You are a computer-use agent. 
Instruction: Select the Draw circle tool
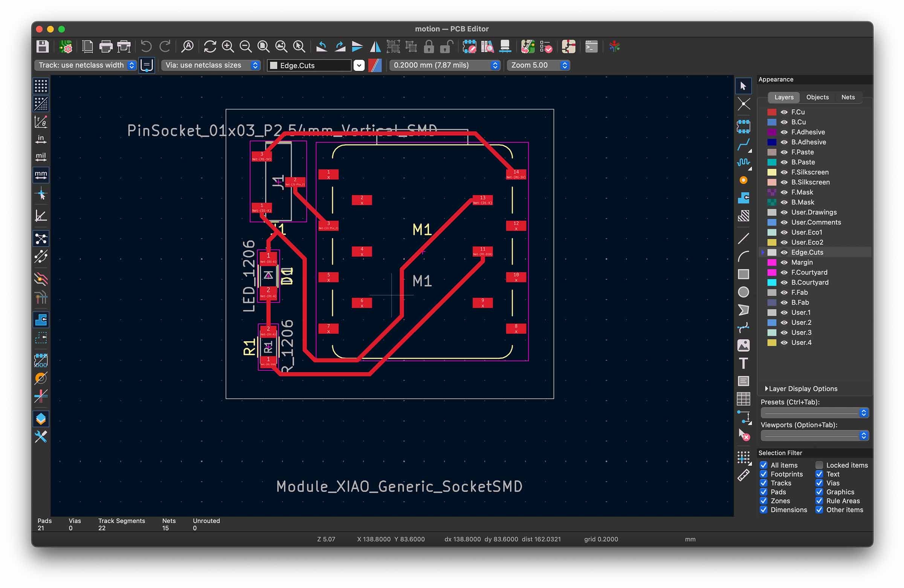(x=743, y=292)
